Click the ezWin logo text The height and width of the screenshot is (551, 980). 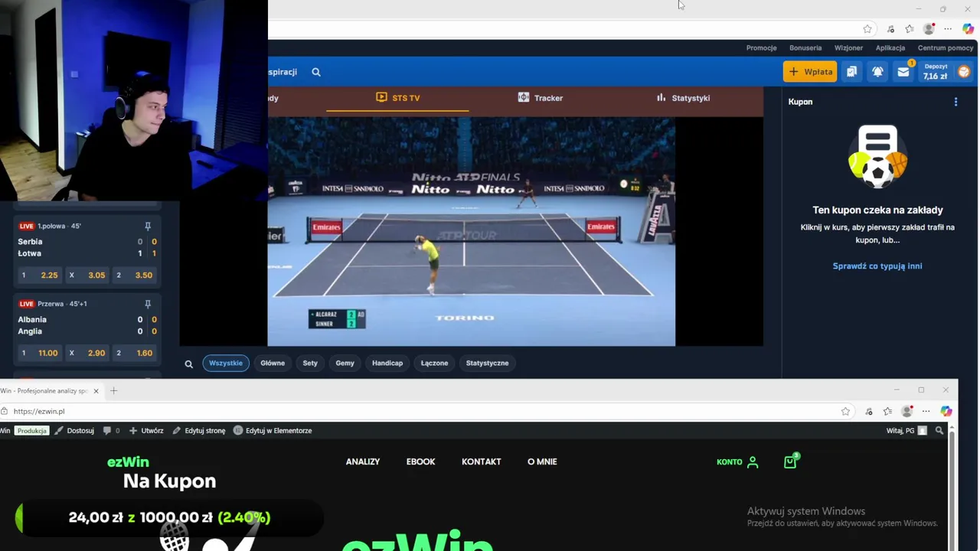tap(128, 462)
